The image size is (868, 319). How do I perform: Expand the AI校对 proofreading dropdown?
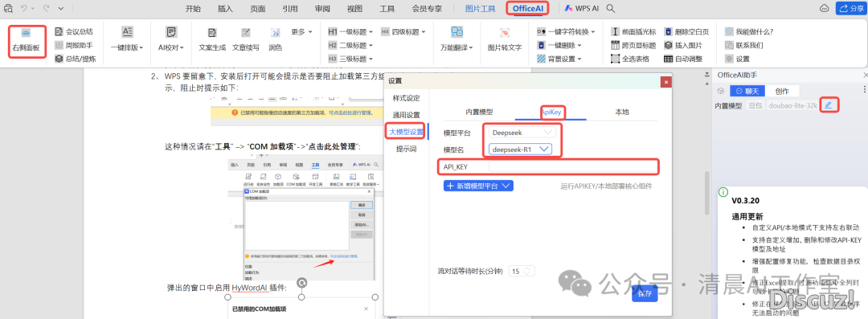[x=171, y=39]
